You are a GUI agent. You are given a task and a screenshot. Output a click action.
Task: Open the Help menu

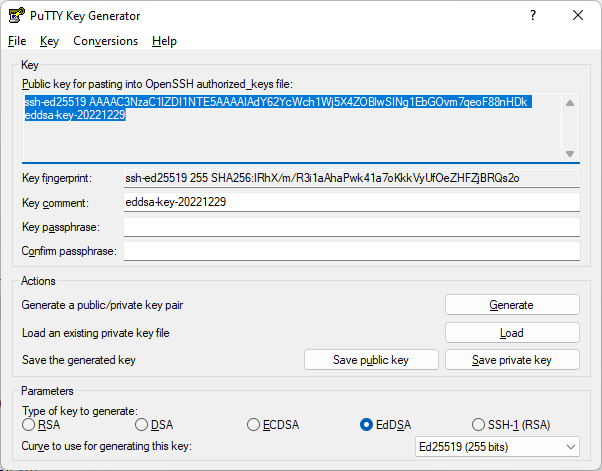tap(164, 41)
